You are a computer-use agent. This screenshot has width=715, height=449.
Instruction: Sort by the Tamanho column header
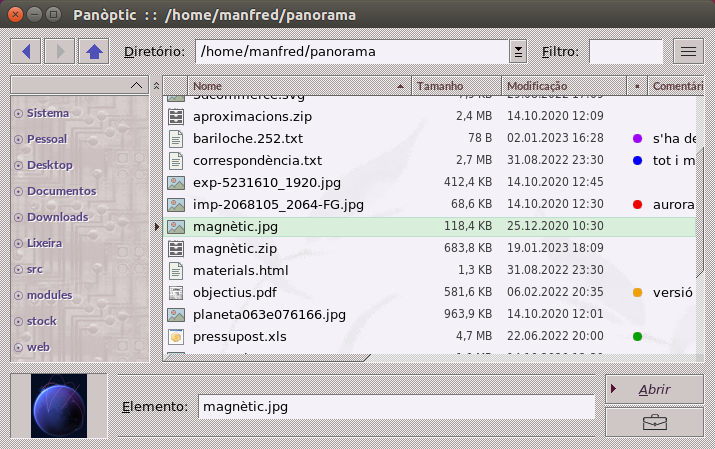click(456, 86)
